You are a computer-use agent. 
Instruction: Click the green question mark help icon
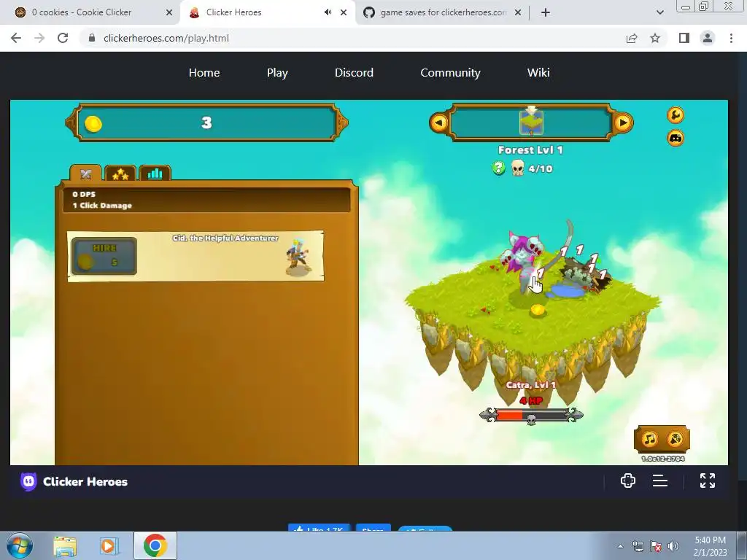click(498, 168)
